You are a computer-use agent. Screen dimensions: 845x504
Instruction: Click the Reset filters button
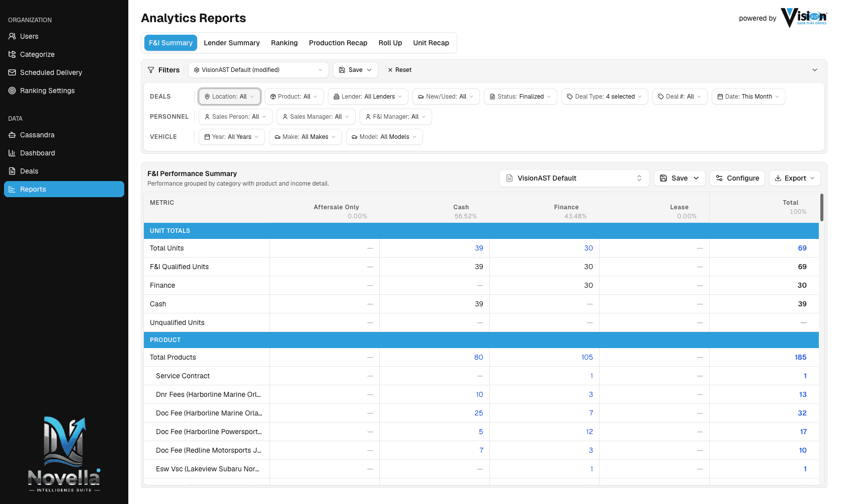[400, 70]
